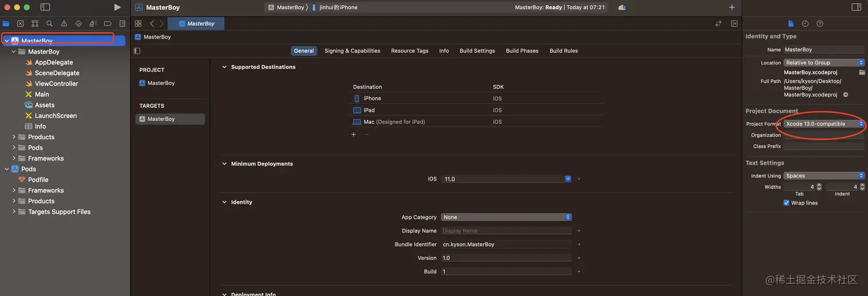Switch to Signing & Capabilities tab
Viewport: 868px width, 296px height.
point(352,50)
